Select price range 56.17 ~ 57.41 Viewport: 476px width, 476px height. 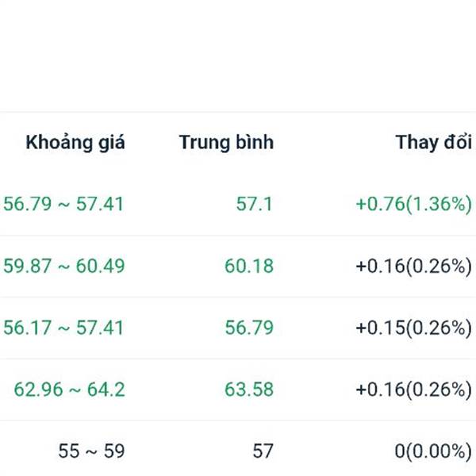pos(63,328)
